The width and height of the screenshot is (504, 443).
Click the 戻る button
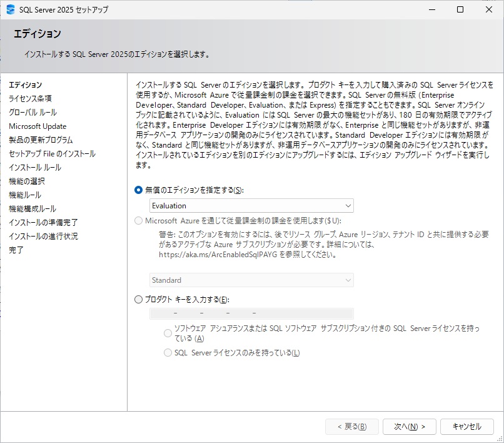pyautogui.click(x=351, y=426)
